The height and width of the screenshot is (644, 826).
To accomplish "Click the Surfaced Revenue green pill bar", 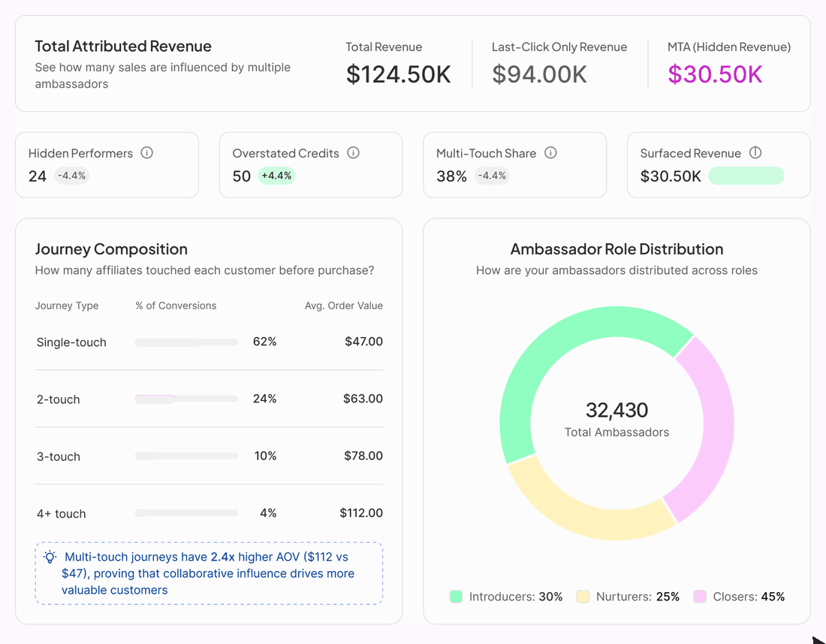I will [x=746, y=176].
